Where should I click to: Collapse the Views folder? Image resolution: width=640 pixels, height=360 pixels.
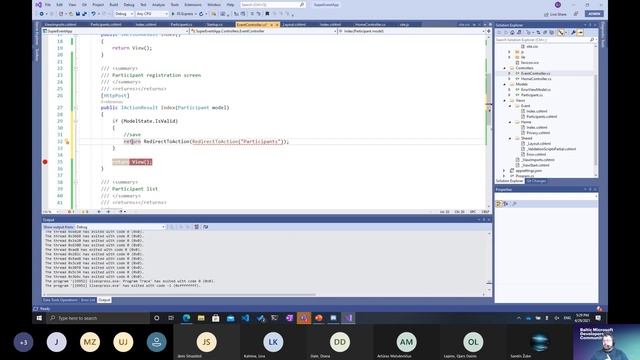click(x=504, y=100)
